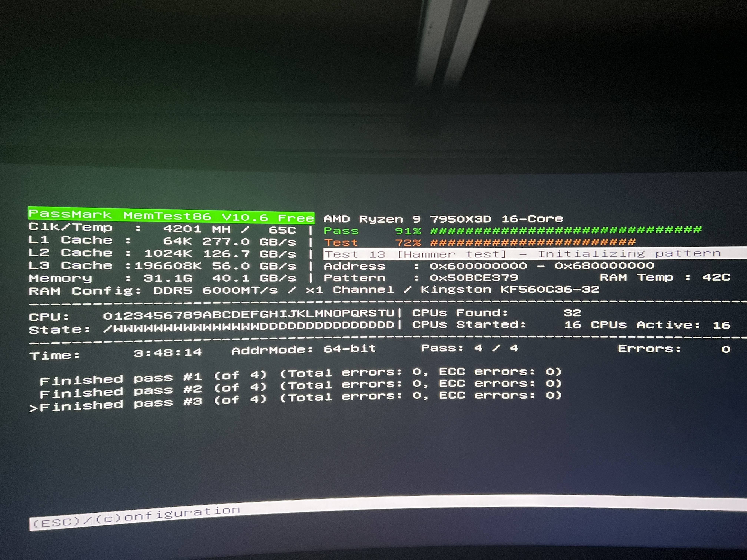
Task: Click the CPUs Active 16 value
Action: pos(721,325)
